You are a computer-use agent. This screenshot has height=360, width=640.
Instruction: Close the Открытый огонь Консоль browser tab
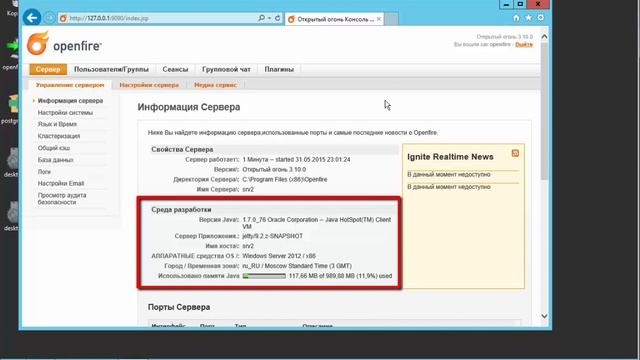pos(379,19)
